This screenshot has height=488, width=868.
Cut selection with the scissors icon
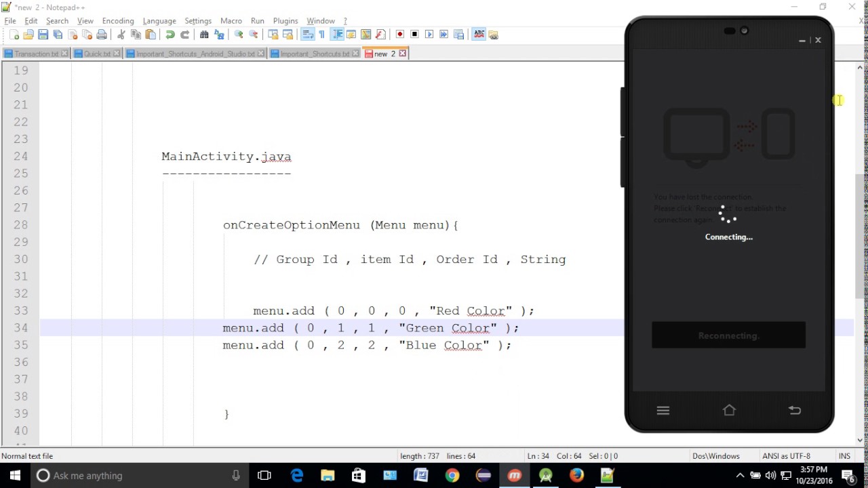pos(121,35)
